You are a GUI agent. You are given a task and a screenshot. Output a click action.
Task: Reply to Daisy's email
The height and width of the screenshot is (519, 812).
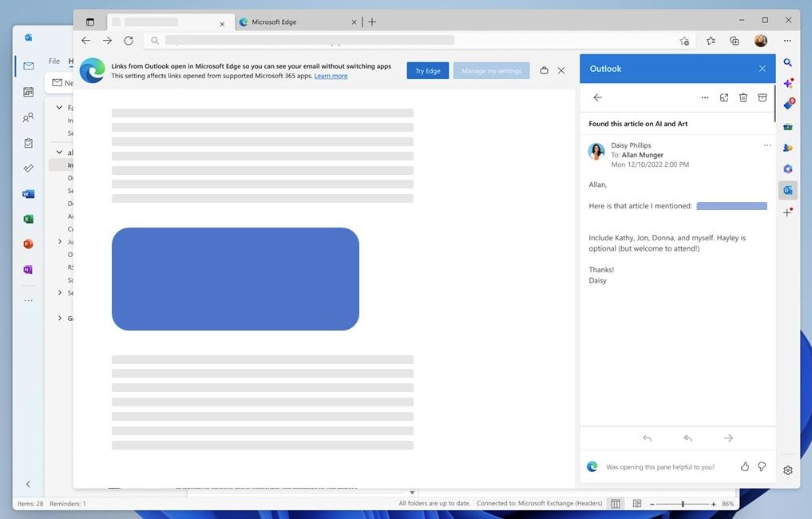648,438
